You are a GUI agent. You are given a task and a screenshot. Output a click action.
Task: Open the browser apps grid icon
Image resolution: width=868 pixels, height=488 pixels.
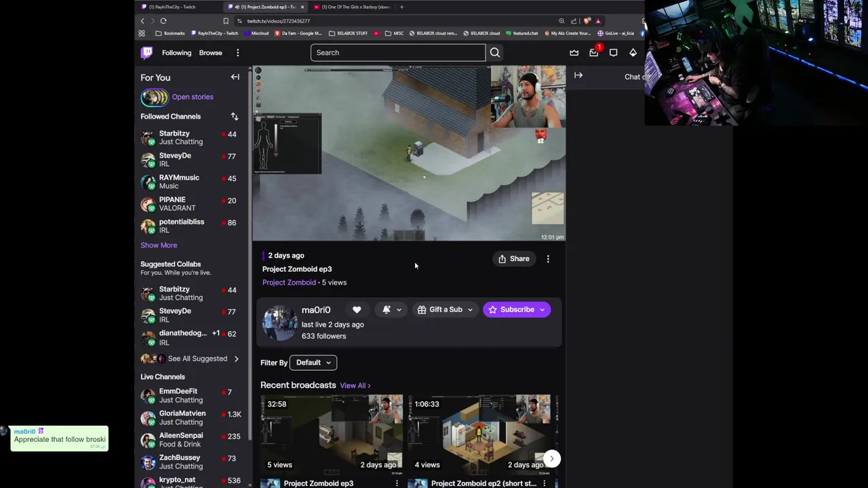tap(142, 33)
